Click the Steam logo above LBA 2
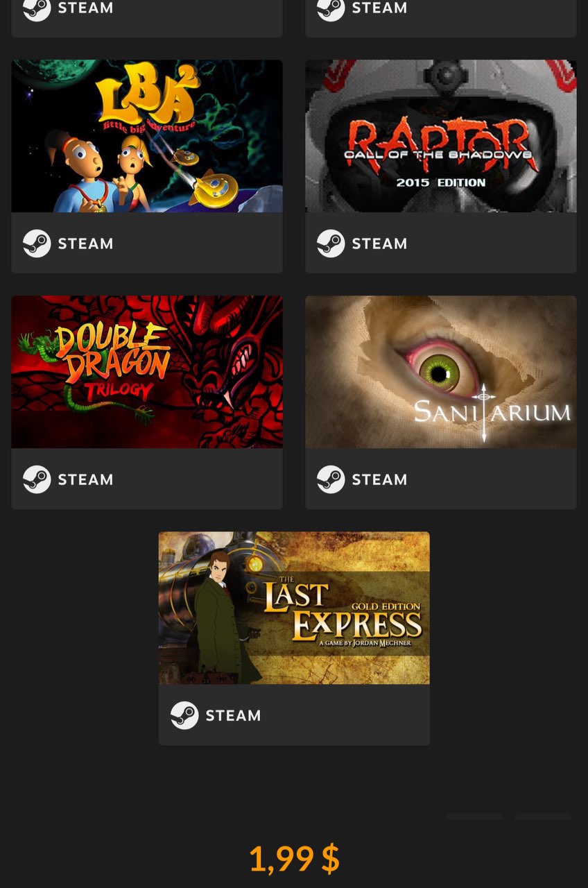Viewport: 588px width, 888px height. click(37, 9)
